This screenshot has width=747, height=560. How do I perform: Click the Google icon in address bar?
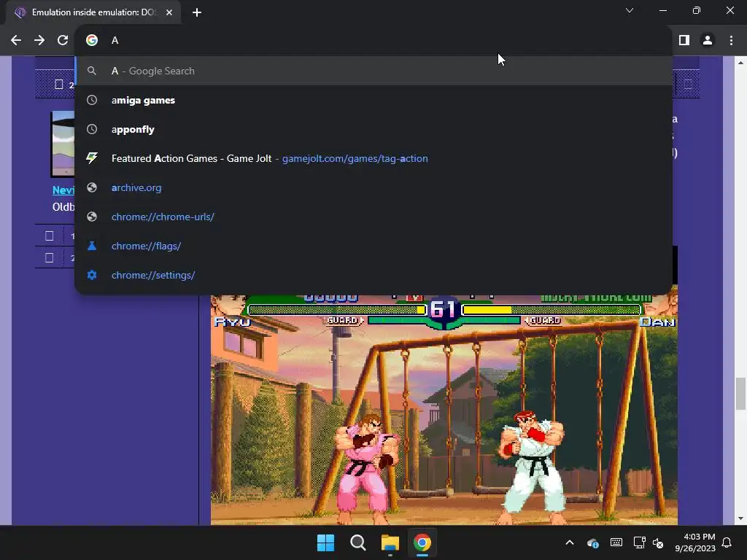tap(92, 41)
